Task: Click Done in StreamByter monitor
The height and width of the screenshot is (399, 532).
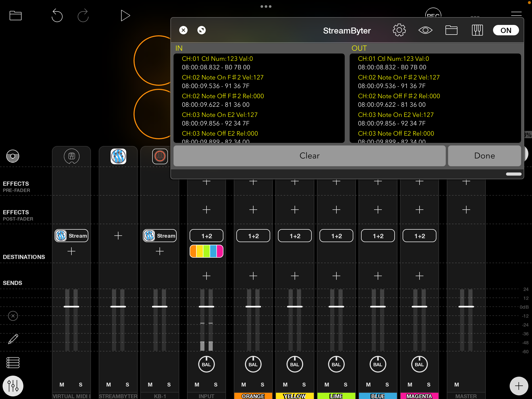Action: pos(484,156)
